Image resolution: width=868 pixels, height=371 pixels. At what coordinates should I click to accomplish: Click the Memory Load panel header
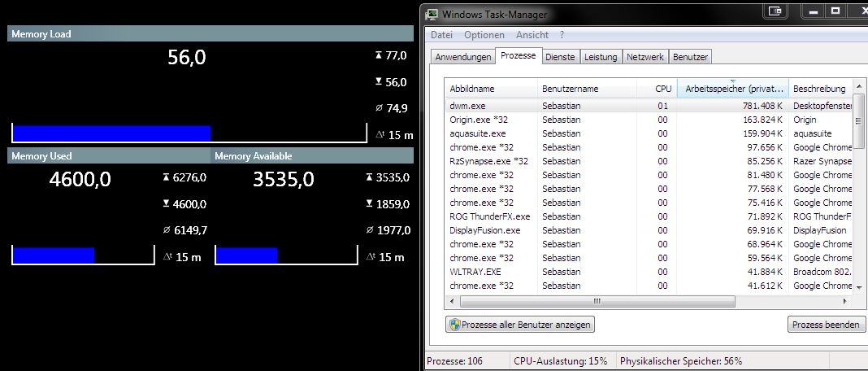point(210,34)
